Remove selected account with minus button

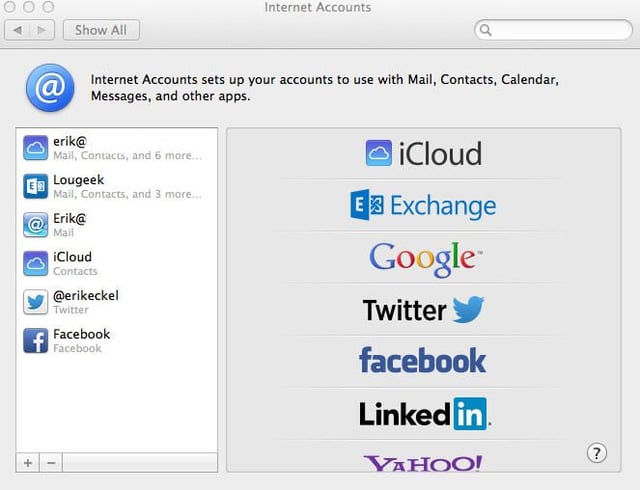click(x=51, y=463)
